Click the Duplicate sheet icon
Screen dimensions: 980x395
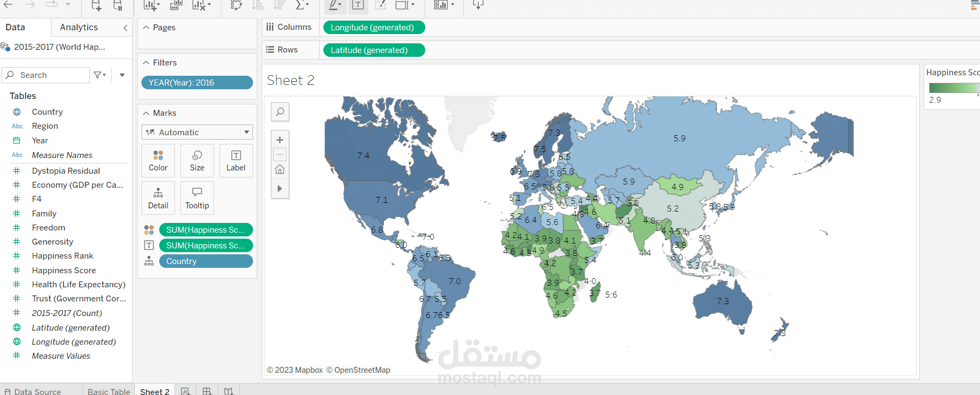tap(176, 5)
